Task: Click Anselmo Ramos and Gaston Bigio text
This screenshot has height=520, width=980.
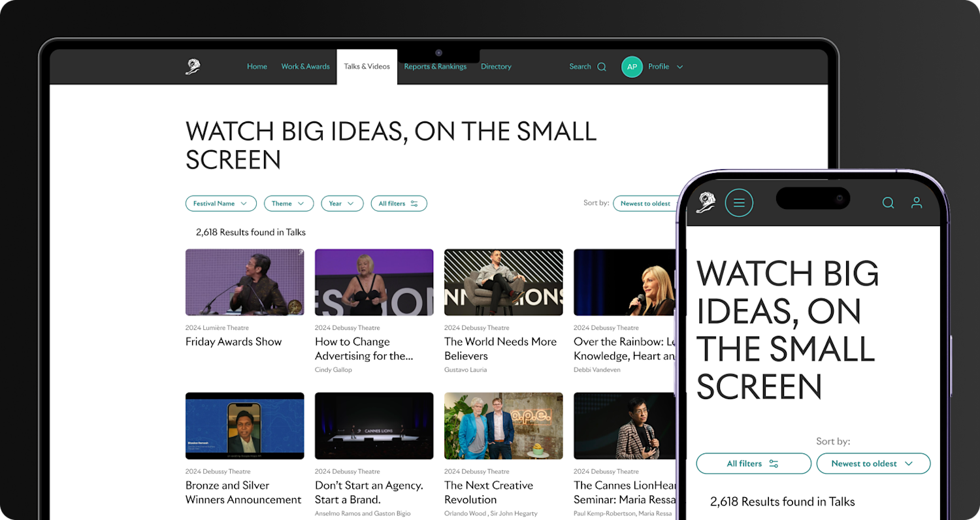Action: click(363, 513)
